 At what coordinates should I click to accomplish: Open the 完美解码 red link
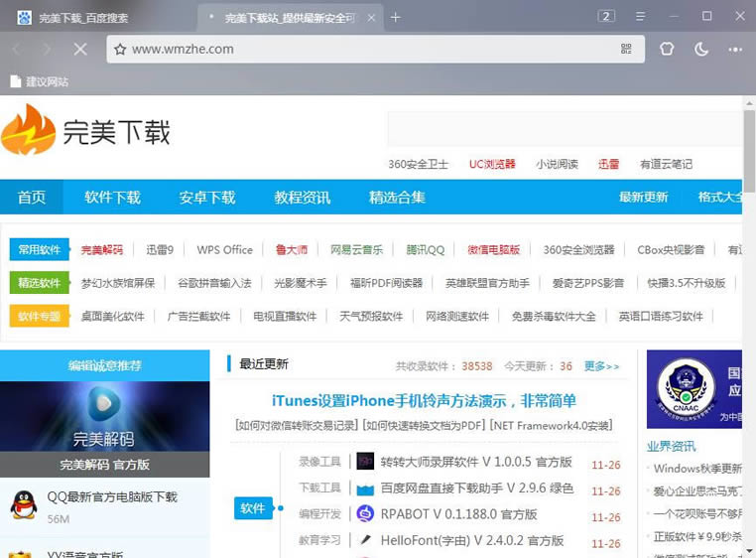coord(102,249)
